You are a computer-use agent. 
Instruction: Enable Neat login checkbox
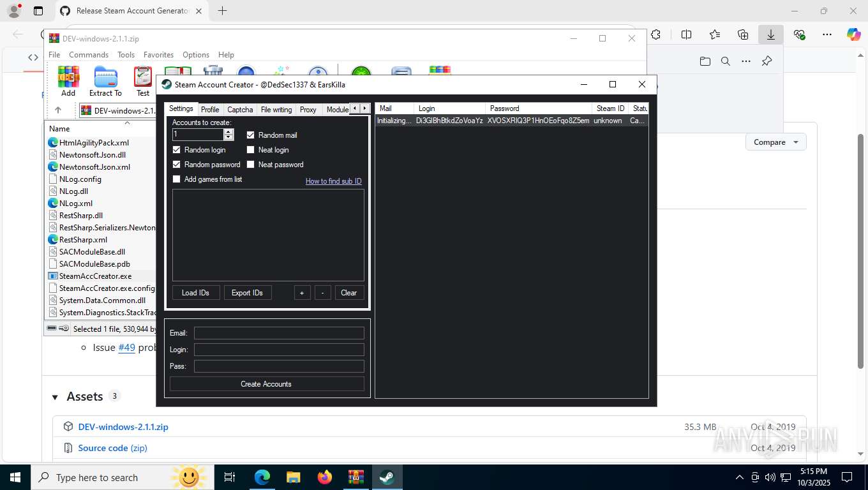251,150
